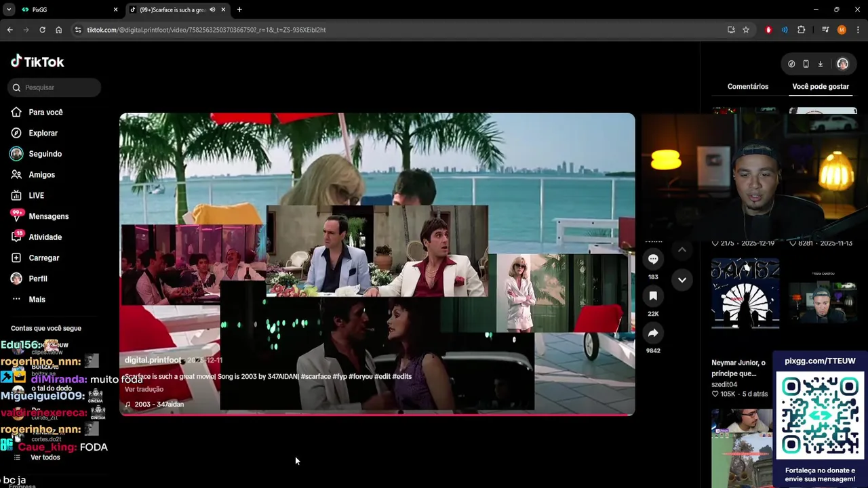The height and width of the screenshot is (488, 868).
Task: Click the #scarface hashtag
Action: (x=315, y=376)
